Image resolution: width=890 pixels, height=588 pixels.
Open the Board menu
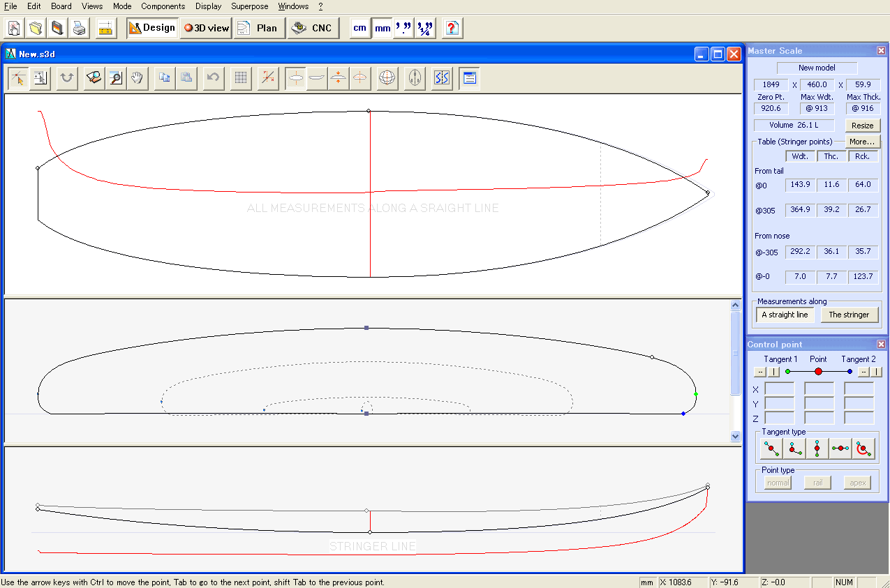click(61, 6)
